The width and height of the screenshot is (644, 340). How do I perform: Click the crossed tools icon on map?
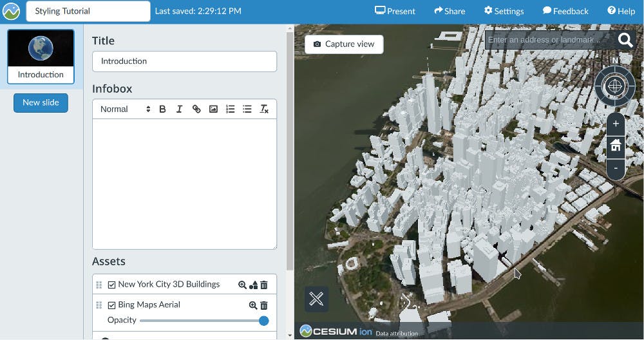pos(316,299)
